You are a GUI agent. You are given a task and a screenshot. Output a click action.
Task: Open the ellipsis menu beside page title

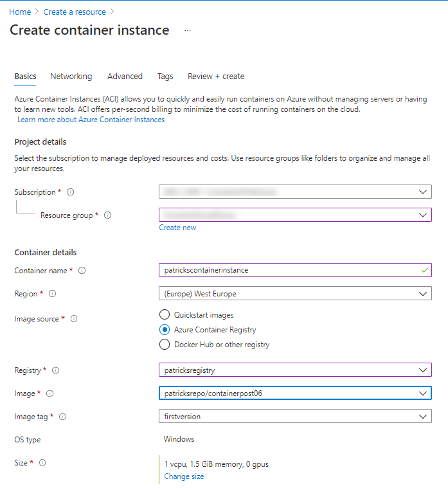(188, 31)
